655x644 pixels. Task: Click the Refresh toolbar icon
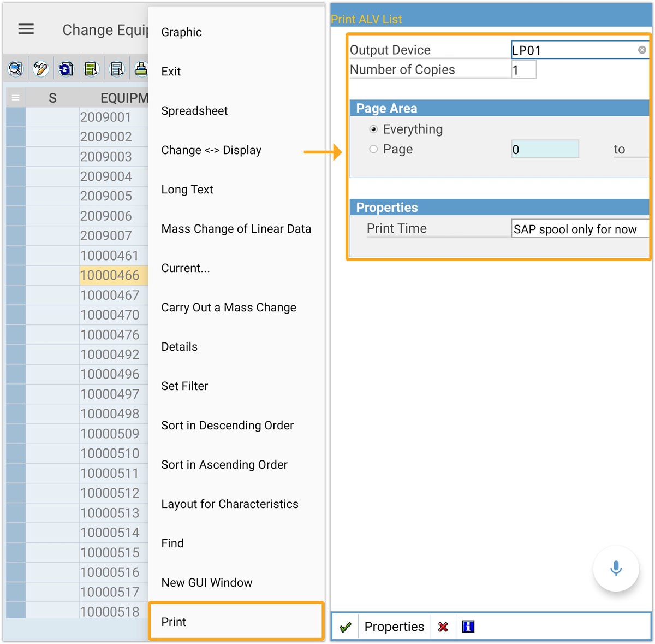[66, 69]
